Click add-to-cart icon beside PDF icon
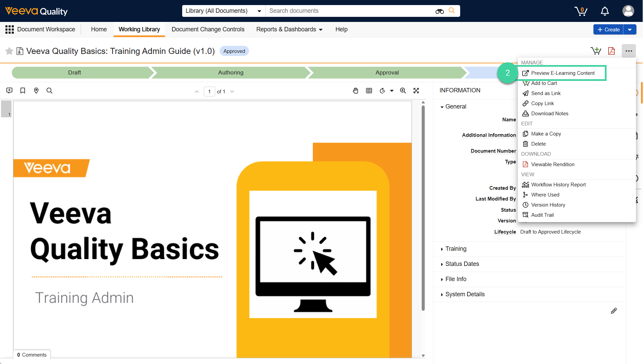The width and height of the screenshot is (643, 364). 596,51
